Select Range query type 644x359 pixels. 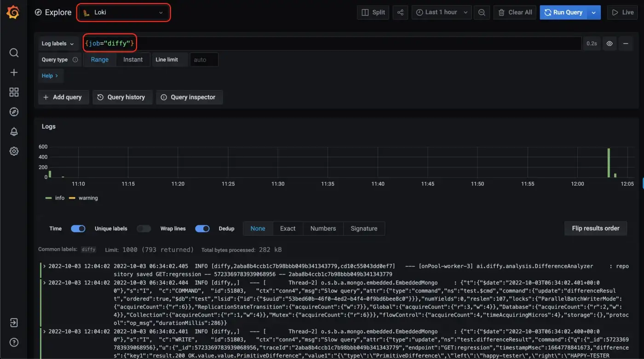pyautogui.click(x=100, y=60)
